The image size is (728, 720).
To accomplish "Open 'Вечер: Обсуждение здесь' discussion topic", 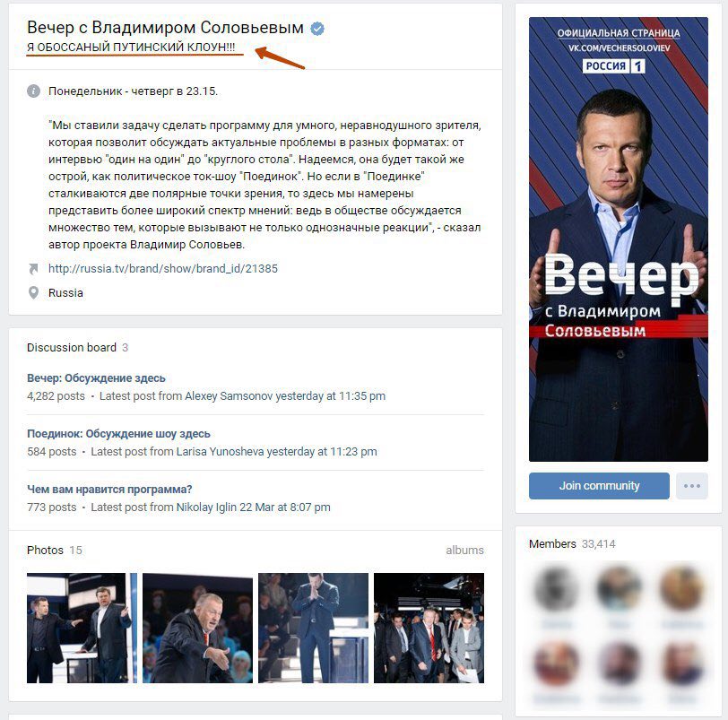I will 96,378.
